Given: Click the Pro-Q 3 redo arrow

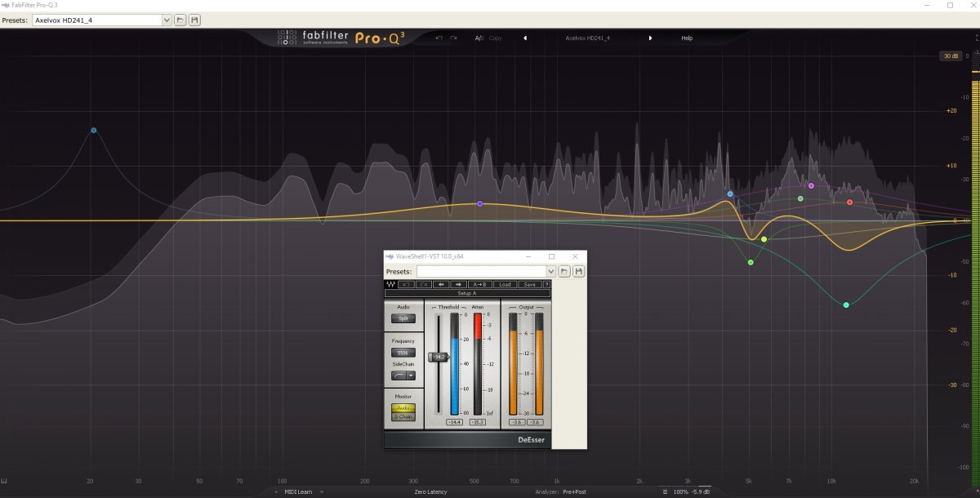Looking at the screenshot, I should pos(453,38).
